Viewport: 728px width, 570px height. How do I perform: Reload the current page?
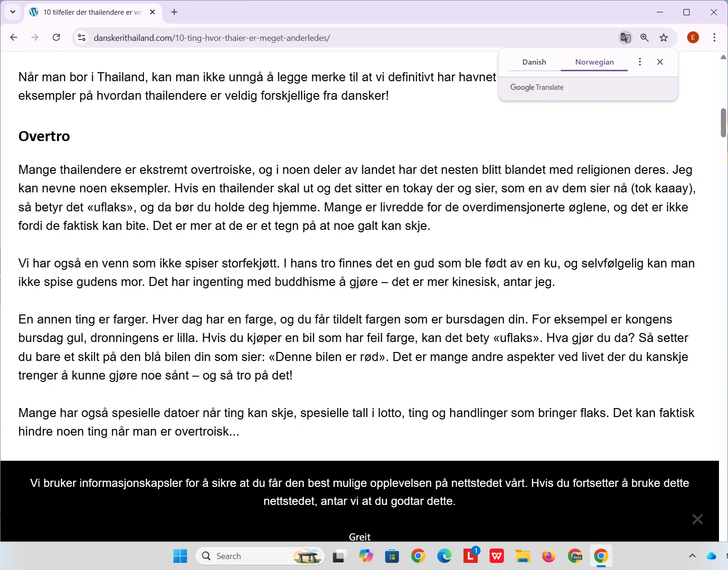[x=56, y=38]
